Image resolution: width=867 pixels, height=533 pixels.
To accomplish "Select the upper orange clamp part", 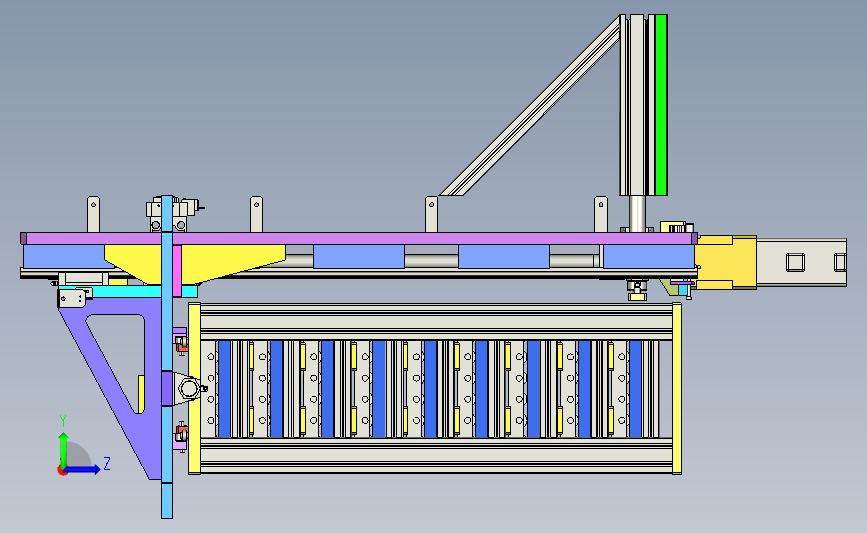I will point(182,344).
